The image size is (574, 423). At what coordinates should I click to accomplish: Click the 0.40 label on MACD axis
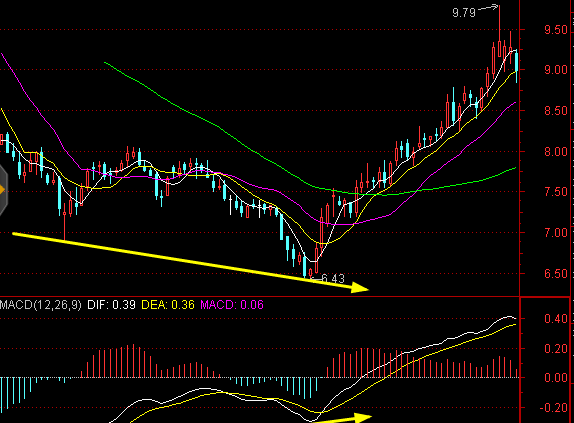pos(556,319)
